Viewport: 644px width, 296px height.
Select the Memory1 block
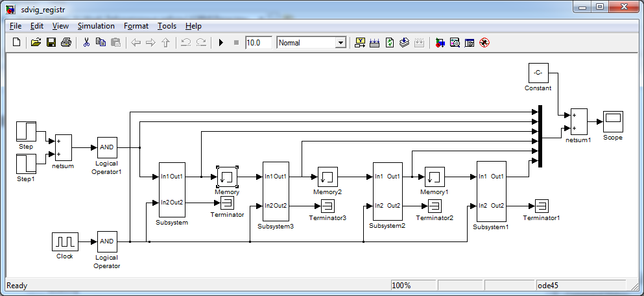pos(435,177)
